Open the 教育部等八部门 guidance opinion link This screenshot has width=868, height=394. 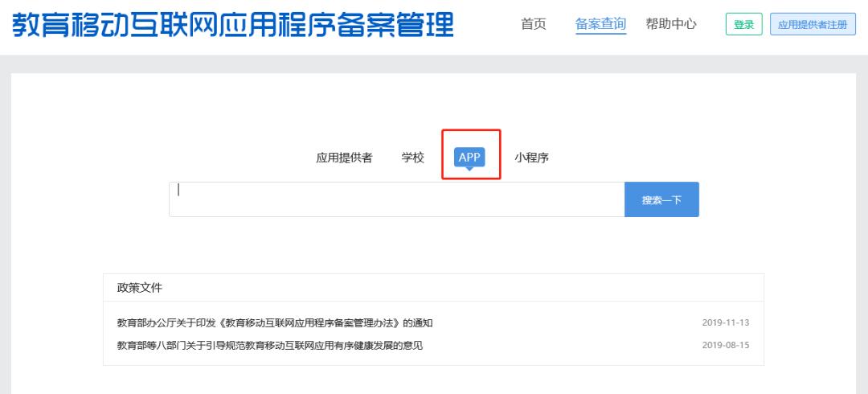pos(269,345)
